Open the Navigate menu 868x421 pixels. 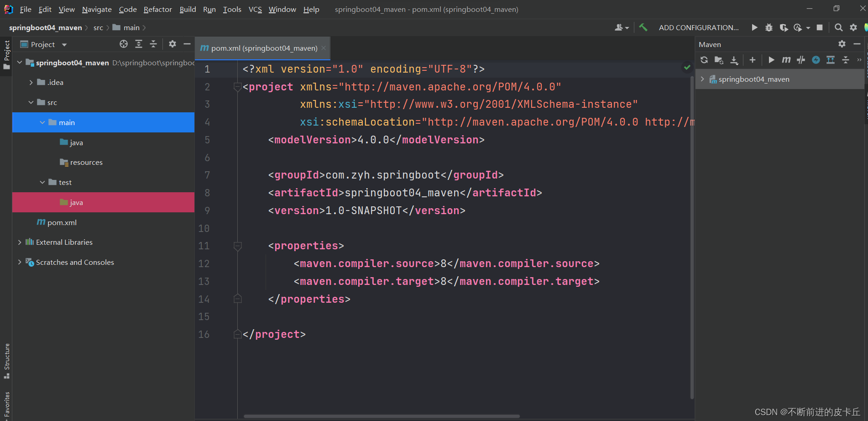point(97,9)
